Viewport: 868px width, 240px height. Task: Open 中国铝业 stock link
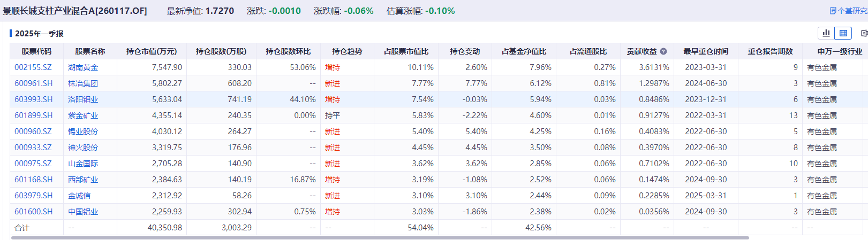click(x=83, y=212)
